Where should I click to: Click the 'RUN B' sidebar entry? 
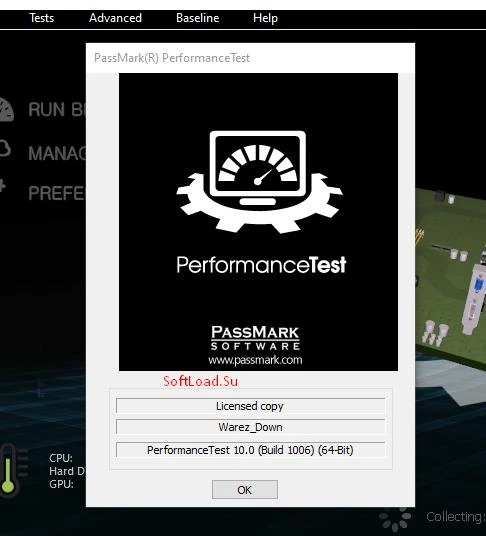(57, 110)
